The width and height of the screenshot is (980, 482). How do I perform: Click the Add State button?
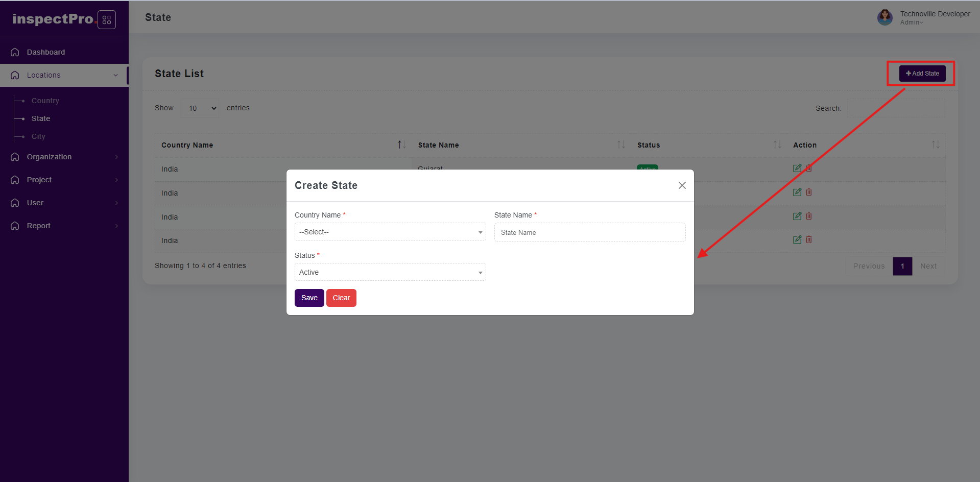(922, 74)
